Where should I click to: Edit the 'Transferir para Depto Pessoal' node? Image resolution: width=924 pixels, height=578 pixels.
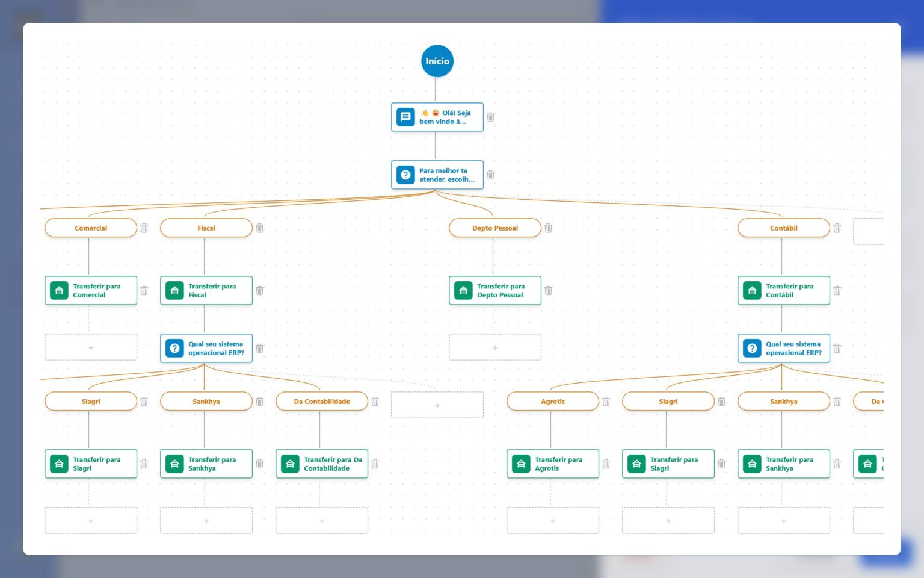(x=495, y=290)
